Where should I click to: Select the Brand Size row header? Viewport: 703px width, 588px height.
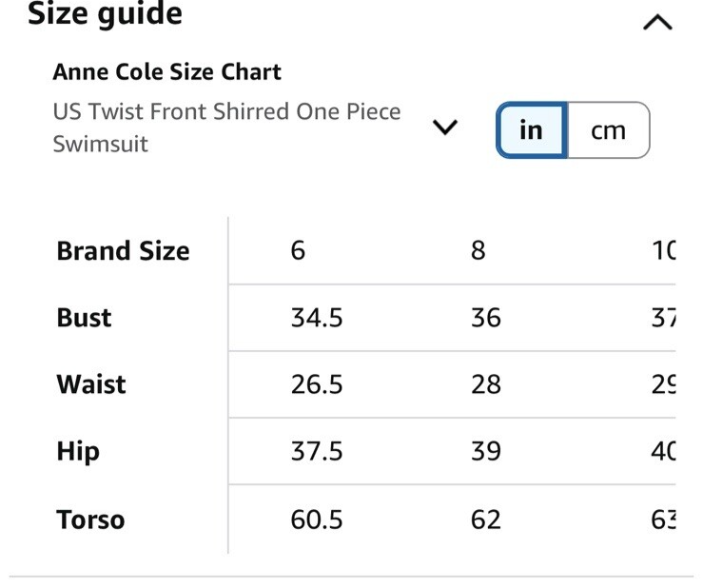click(x=123, y=250)
